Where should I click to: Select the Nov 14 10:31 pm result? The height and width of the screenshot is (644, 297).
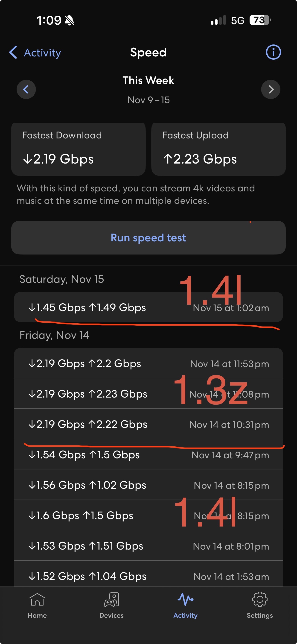point(148,424)
